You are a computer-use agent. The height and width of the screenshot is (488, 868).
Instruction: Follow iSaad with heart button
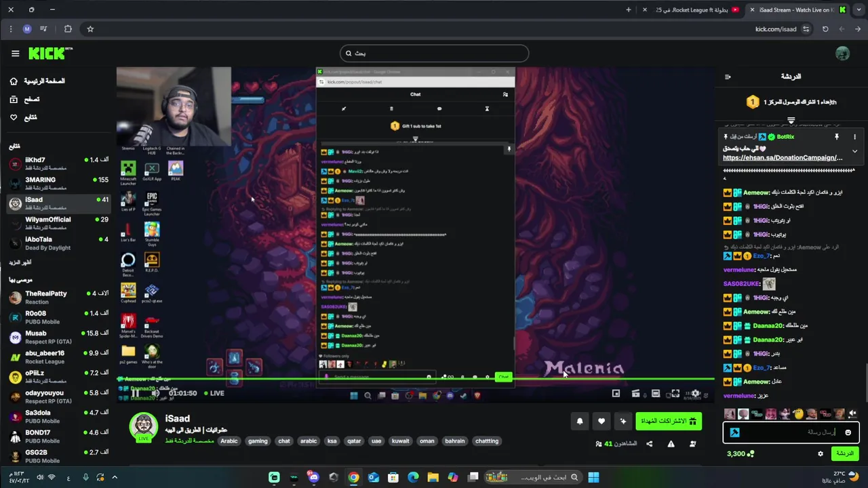pyautogui.click(x=601, y=422)
